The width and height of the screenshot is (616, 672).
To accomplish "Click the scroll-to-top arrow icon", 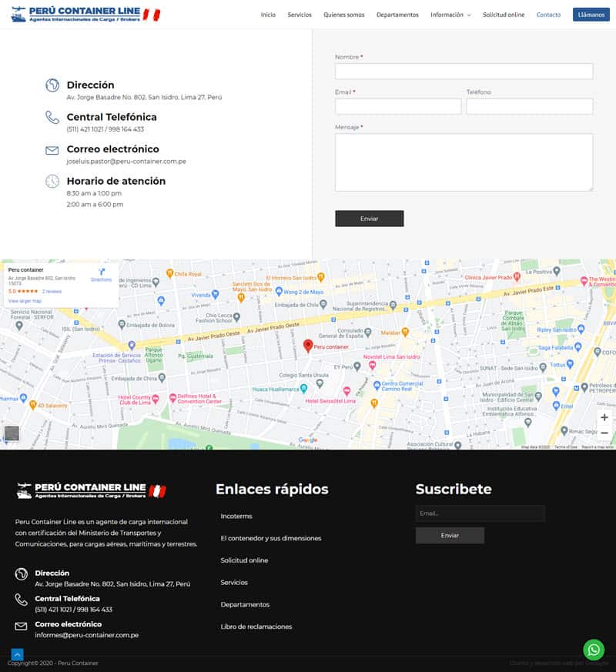I will 17,654.
